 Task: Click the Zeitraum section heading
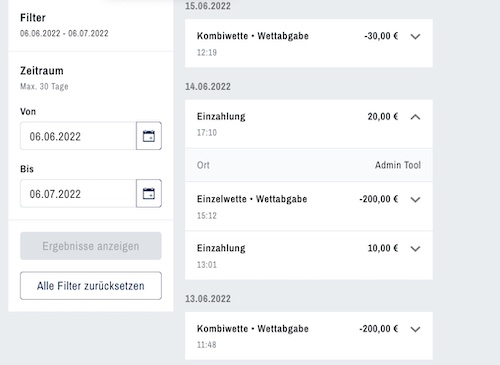42,71
